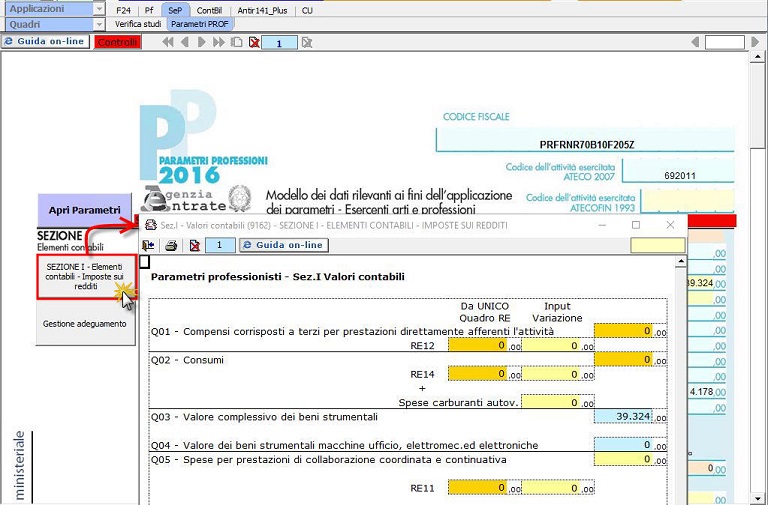The width and height of the screenshot is (768, 505).
Task: Jump to first page with double-left arrow
Action: point(168,43)
